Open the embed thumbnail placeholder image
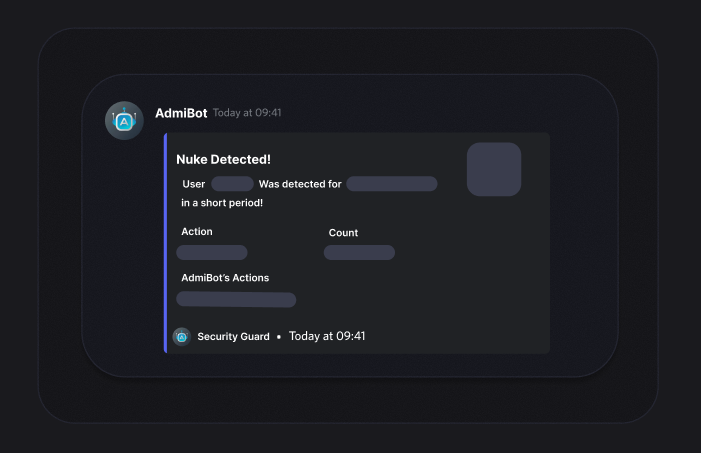The width and height of the screenshot is (701, 453). coord(494,169)
